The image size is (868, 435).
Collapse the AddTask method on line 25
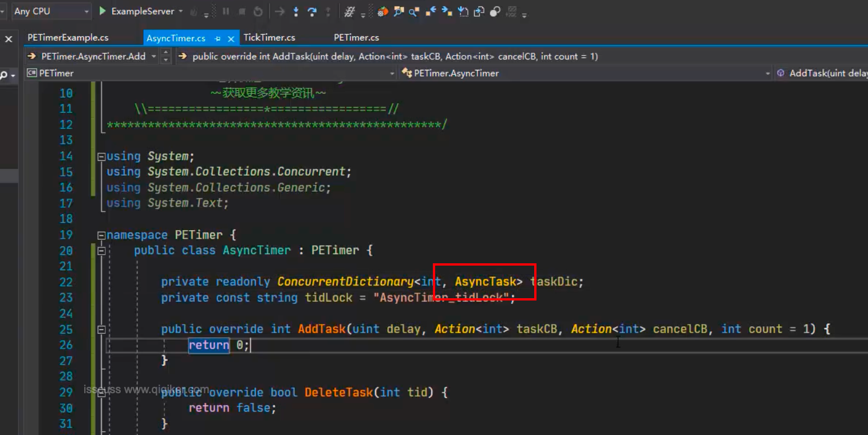101,329
